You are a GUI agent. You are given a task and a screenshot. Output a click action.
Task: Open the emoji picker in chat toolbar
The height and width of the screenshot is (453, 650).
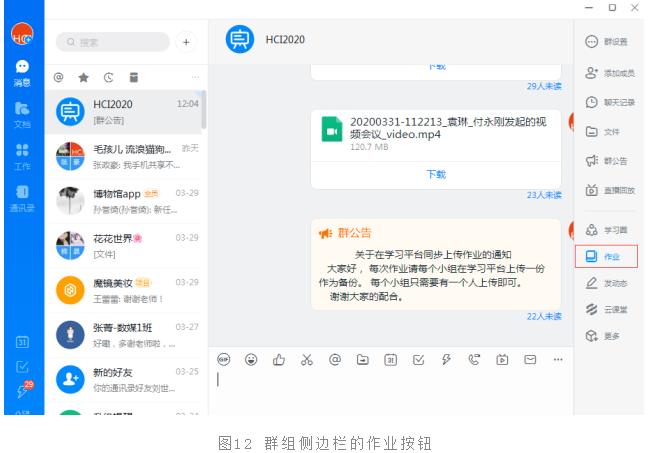click(x=251, y=360)
